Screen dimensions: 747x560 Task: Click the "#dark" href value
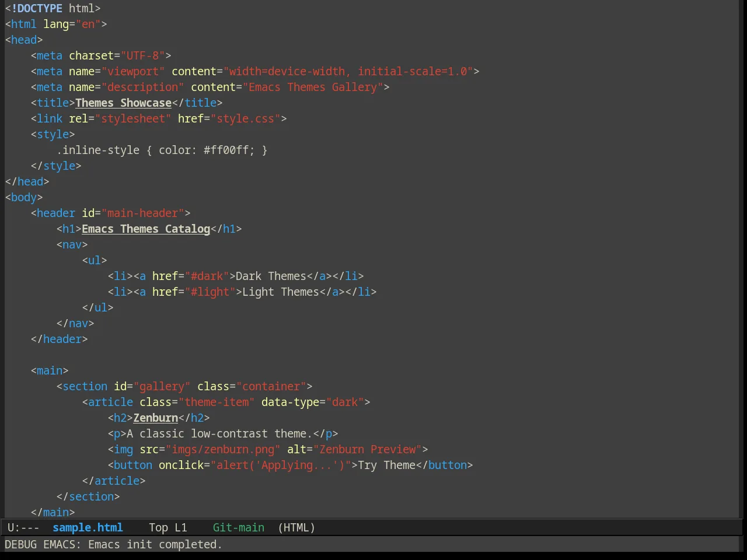pos(207,276)
